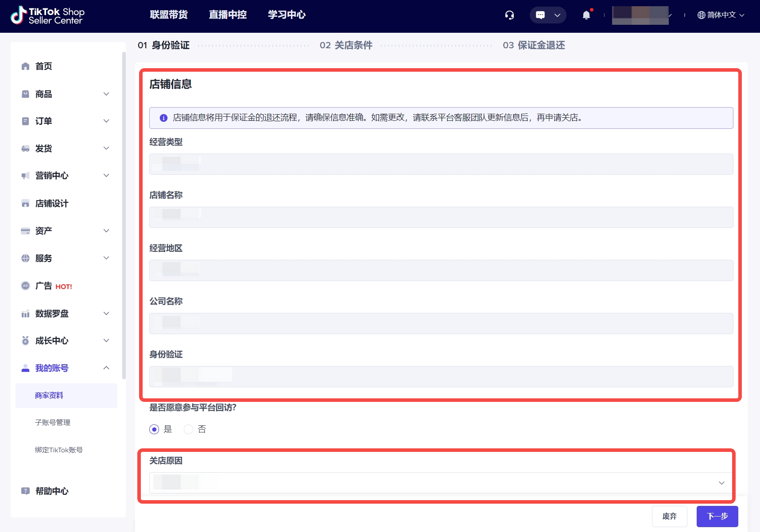The height and width of the screenshot is (532, 760).
Task: Collapse the 我的账号 sidebar section
Action: 106,368
